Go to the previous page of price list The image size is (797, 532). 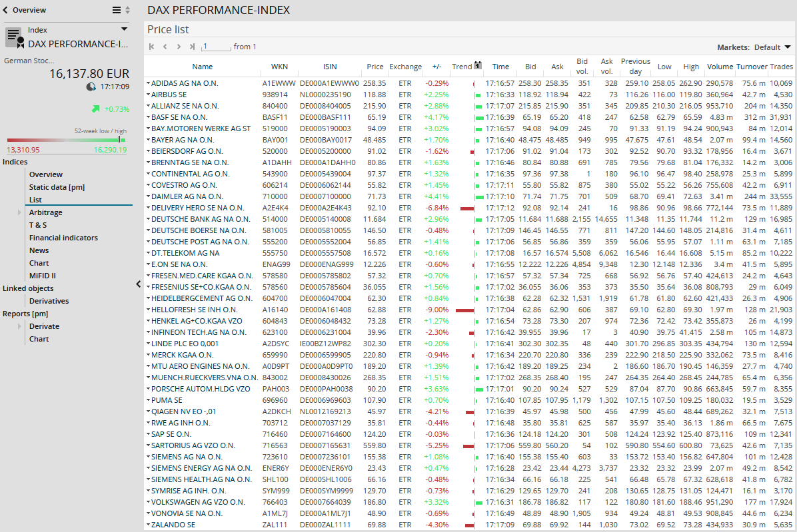[165, 47]
